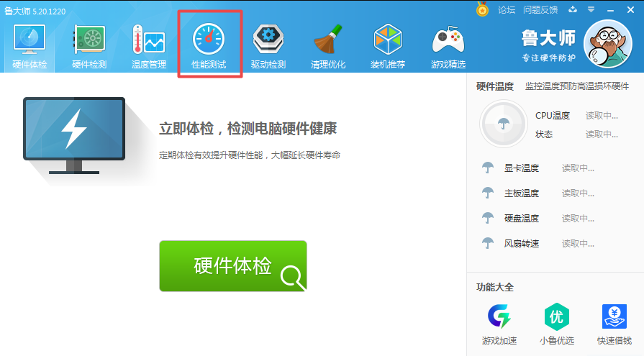Image resolution: width=644 pixels, height=356 pixels.
Task: Switch to 性能测试 tab
Action: [x=209, y=47]
